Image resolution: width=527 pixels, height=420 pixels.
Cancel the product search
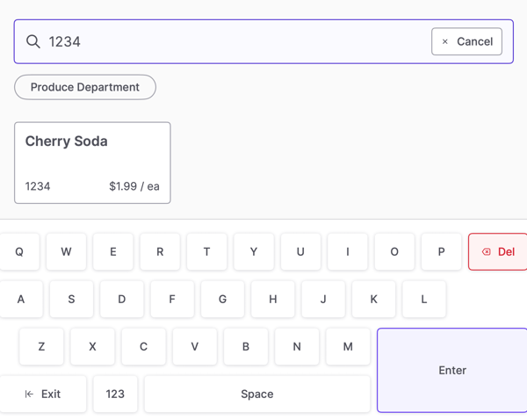coord(466,41)
